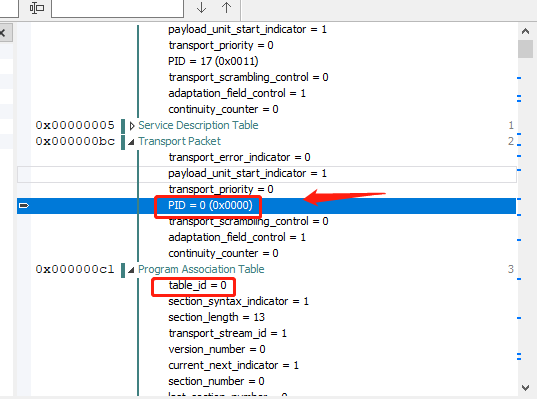
Task: Select the PID = 17 (0x0011) entry
Action: point(213,61)
